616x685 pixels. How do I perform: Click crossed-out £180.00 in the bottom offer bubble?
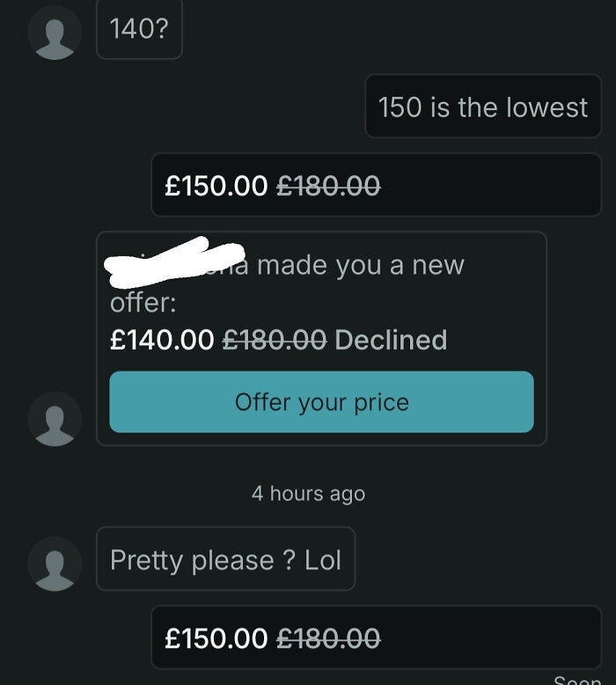pos(328,638)
